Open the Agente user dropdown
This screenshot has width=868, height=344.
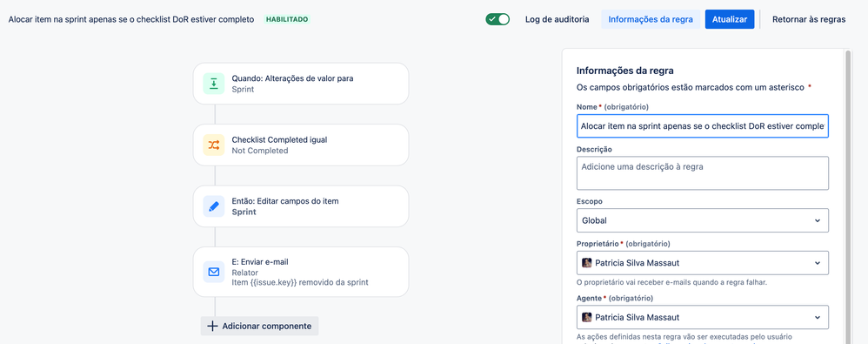click(x=703, y=317)
